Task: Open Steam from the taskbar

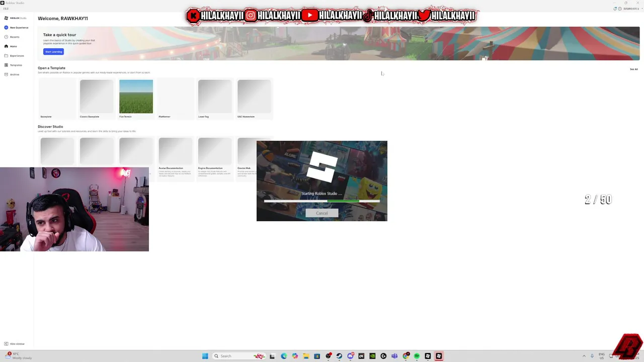Action: (339, 356)
